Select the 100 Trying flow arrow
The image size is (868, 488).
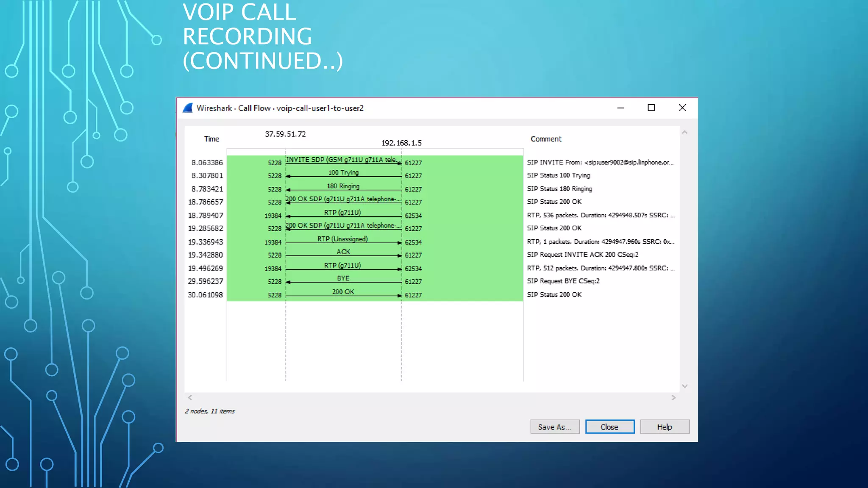tap(343, 176)
